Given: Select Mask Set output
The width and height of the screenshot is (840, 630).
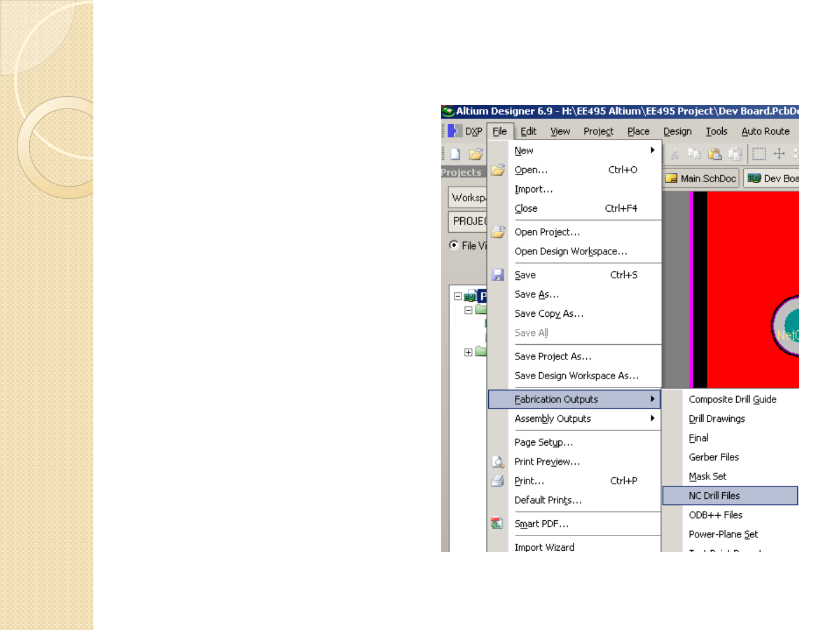Looking at the screenshot, I should pyautogui.click(x=730, y=477).
